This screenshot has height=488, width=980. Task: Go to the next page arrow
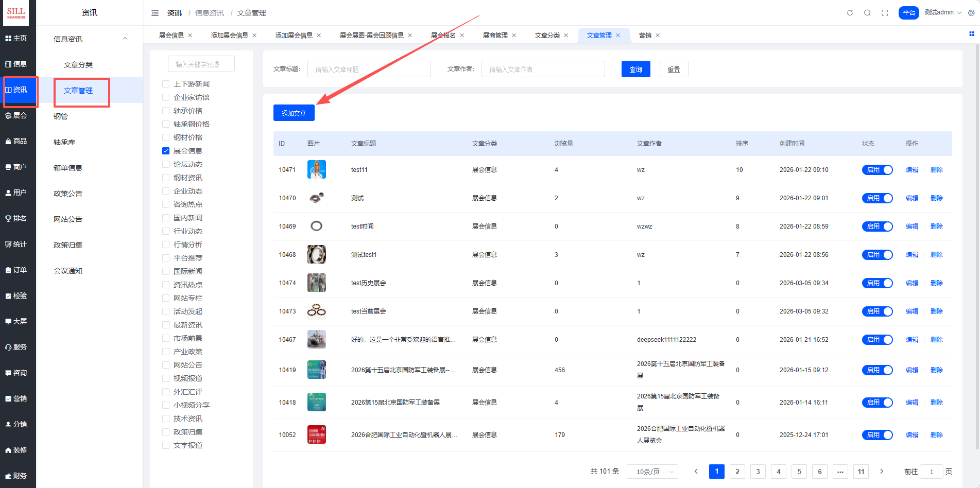882,472
